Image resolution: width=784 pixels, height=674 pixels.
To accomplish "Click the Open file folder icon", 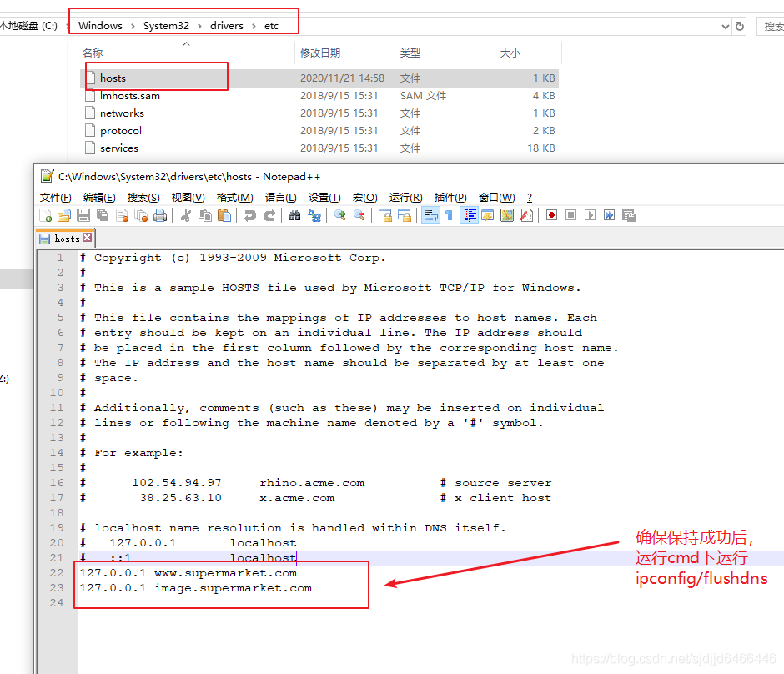I will tap(64, 215).
